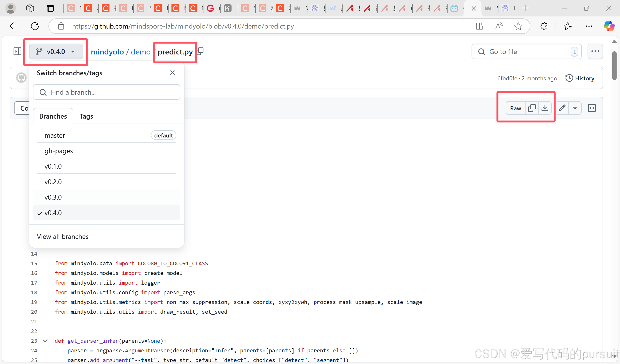The image size is (620, 364).
Task: Focus the Find a branch search field
Action: [x=107, y=92]
